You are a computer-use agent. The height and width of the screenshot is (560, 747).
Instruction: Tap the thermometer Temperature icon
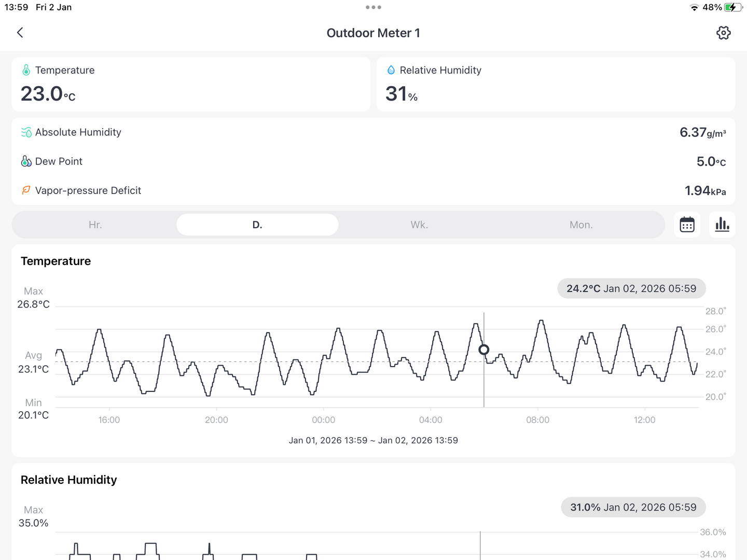pos(26,70)
